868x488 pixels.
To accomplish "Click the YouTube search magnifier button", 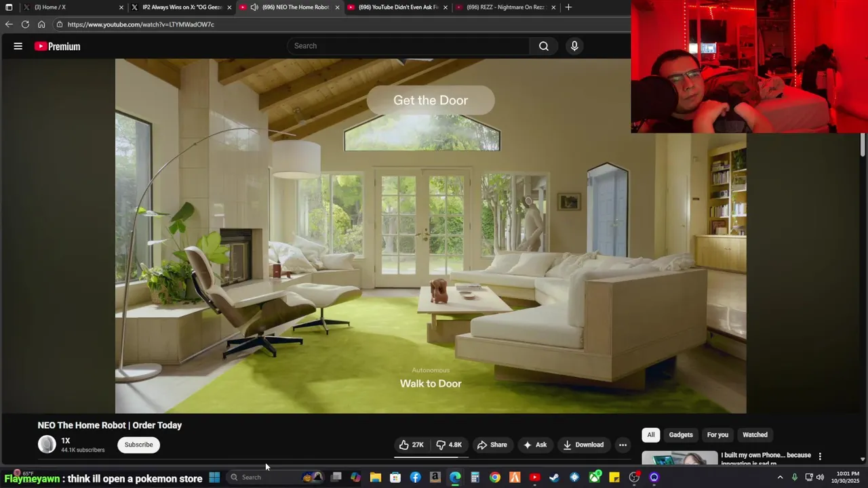I will coord(544,46).
